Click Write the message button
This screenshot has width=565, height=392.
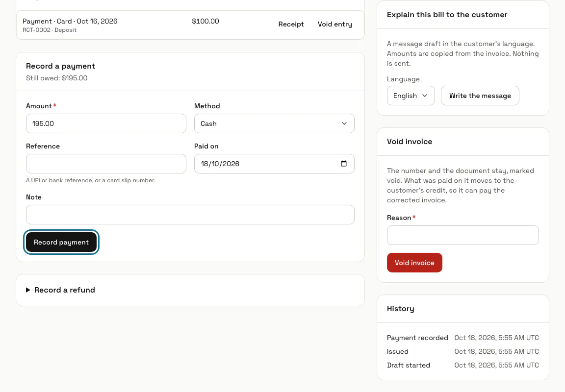coord(480,96)
